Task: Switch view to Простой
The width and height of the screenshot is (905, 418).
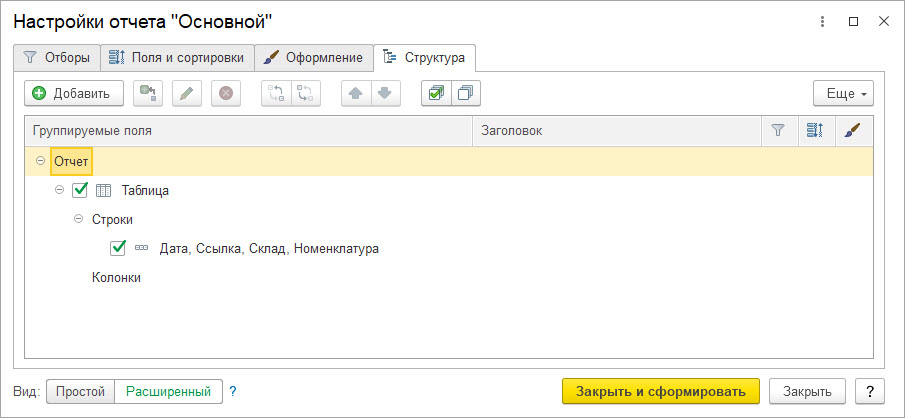Action: click(x=80, y=391)
